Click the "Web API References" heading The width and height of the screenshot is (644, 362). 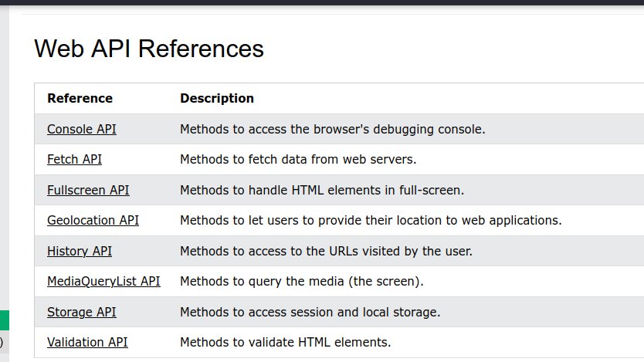(x=149, y=49)
